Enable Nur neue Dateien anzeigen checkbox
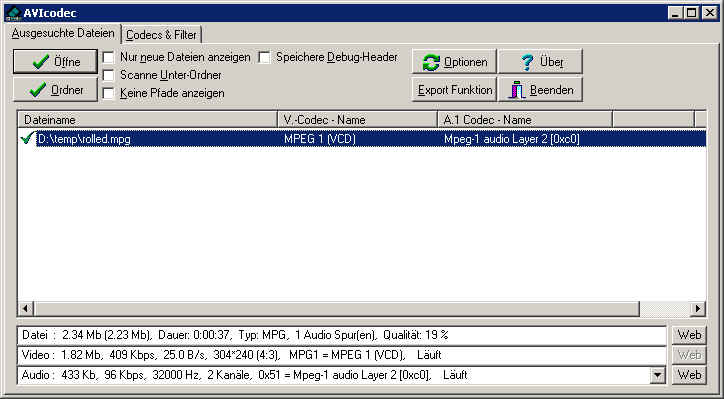The width and height of the screenshot is (724, 399). click(x=108, y=57)
